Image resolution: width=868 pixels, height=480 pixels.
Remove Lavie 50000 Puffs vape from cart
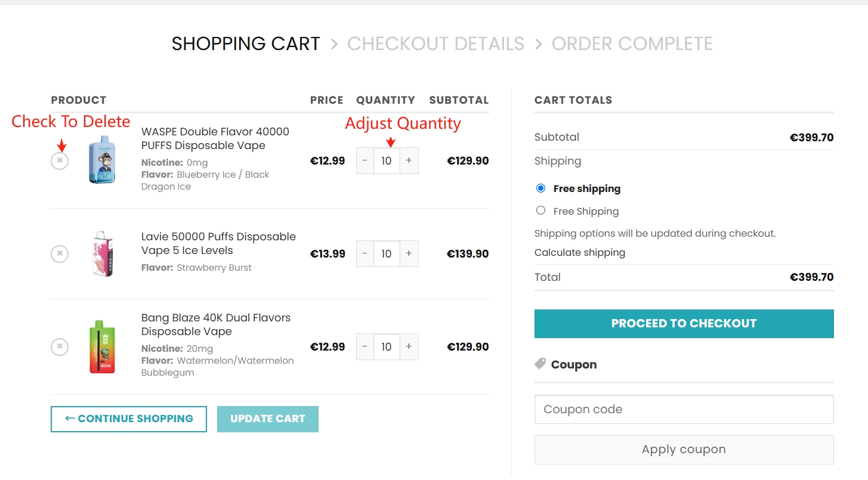point(60,254)
